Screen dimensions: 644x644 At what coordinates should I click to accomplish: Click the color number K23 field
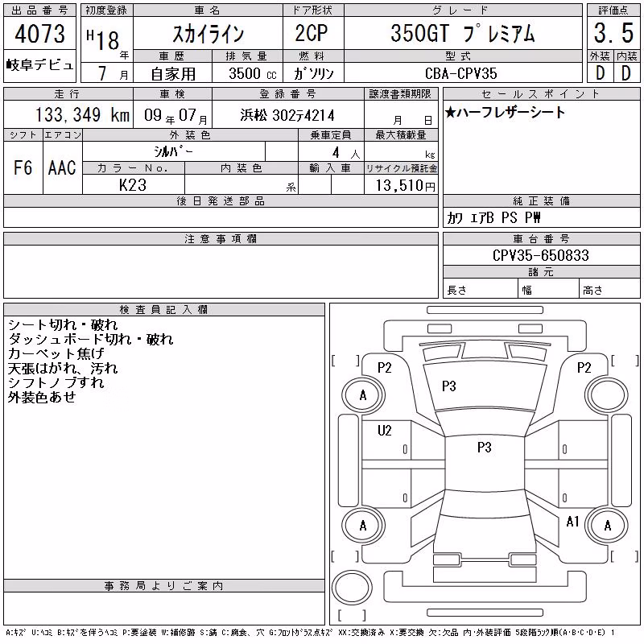(x=133, y=185)
